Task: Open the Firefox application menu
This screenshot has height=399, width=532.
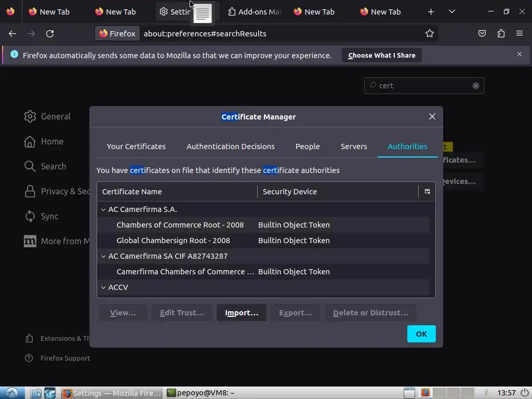Action: 520,34
